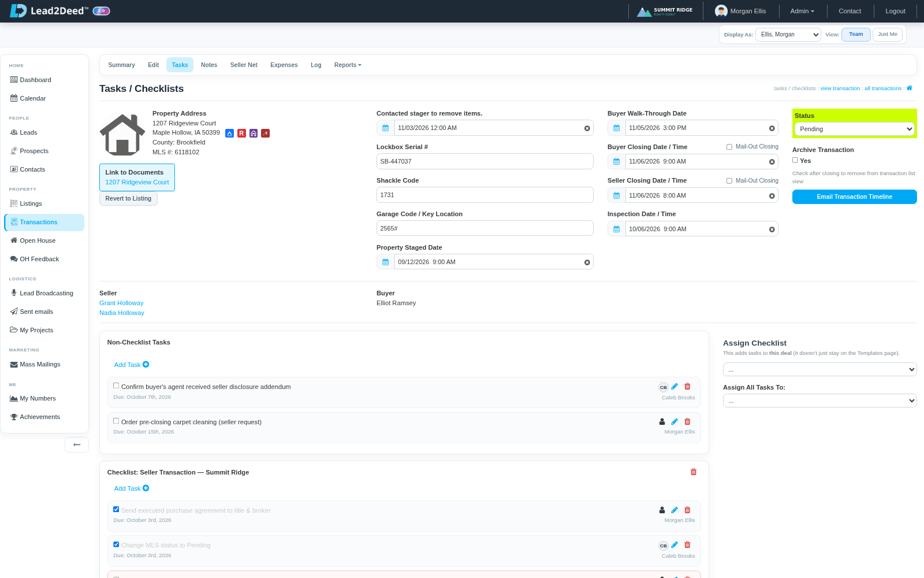This screenshot has width=924, height=578.
Task: Clear the Buyer Closing Date value
Action: [772, 162]
